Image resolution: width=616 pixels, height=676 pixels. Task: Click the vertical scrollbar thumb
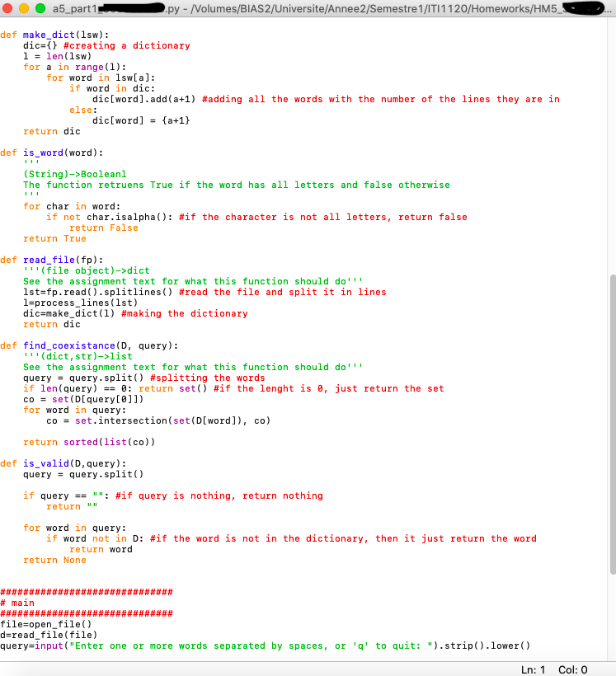coord(611,425)
